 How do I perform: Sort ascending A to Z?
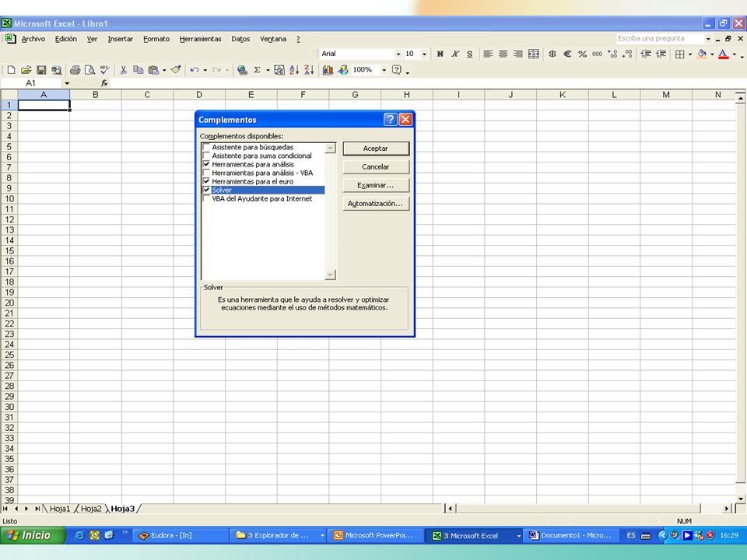tap(294, 70)
